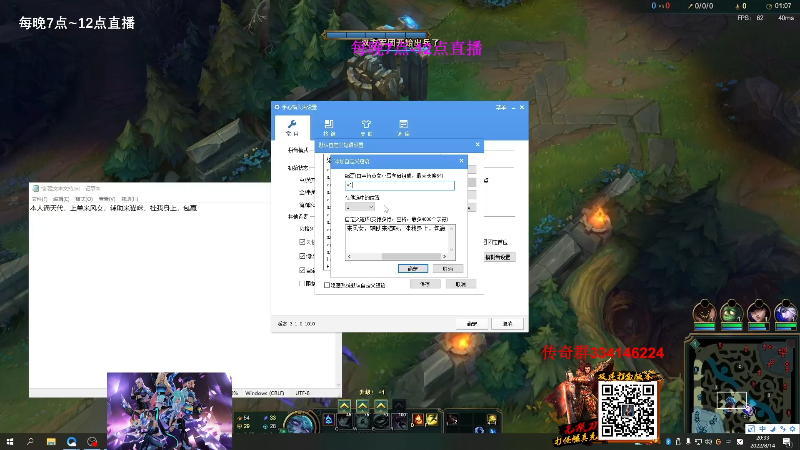Toggle the third checked option in settings window

[302, 270]
